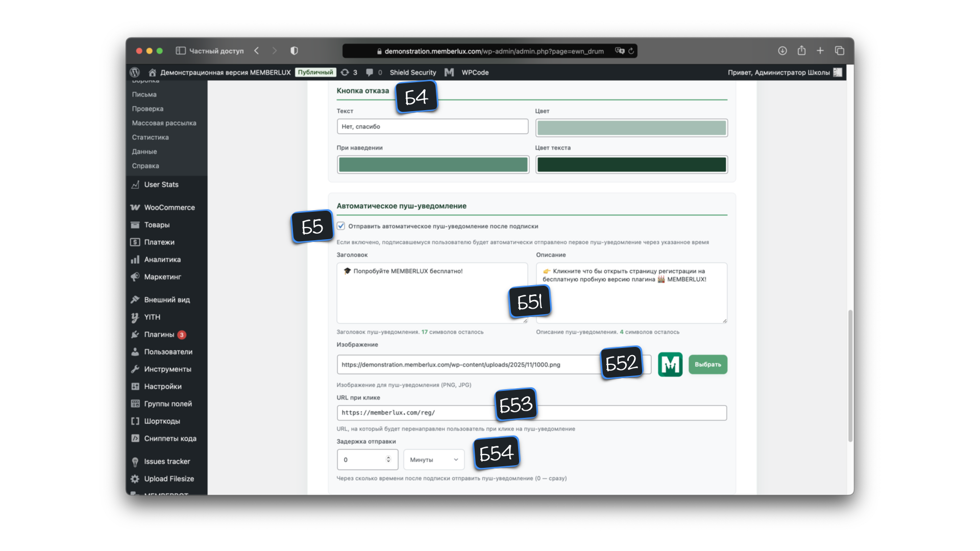Uncheck automatic push notification after subscription checkbox

341,226
